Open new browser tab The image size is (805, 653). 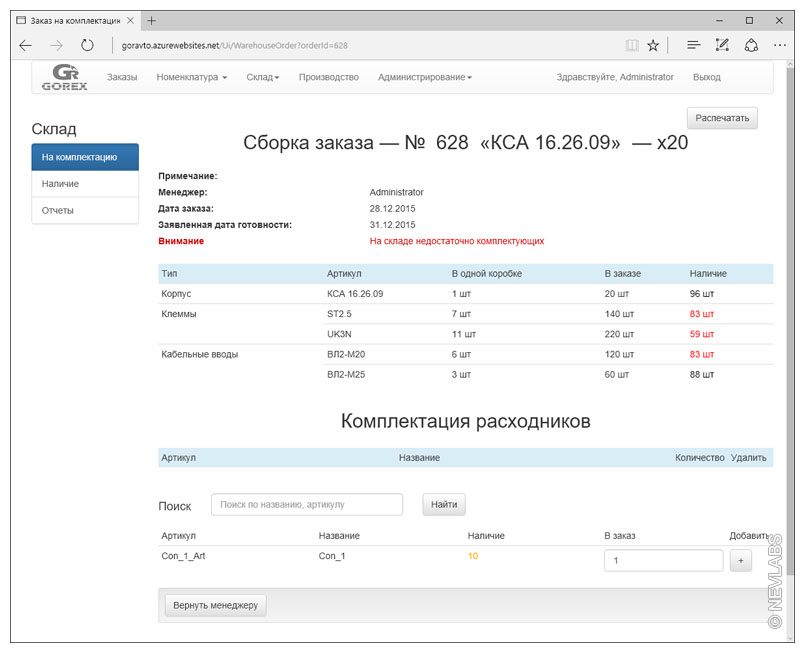(151, 20)
